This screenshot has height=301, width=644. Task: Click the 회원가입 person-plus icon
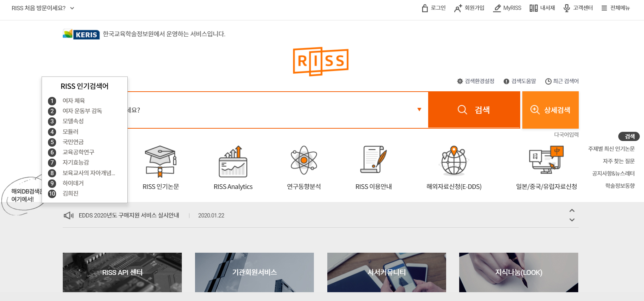(x=458, y=8)
